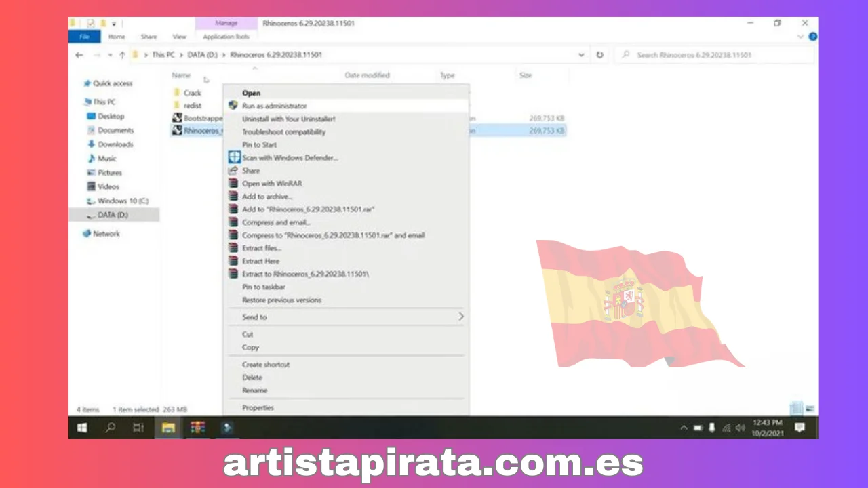Click the Search Rhinoceros search box
Screen dimensions: 868x488
pyautogui.click(x=714, y=55)
